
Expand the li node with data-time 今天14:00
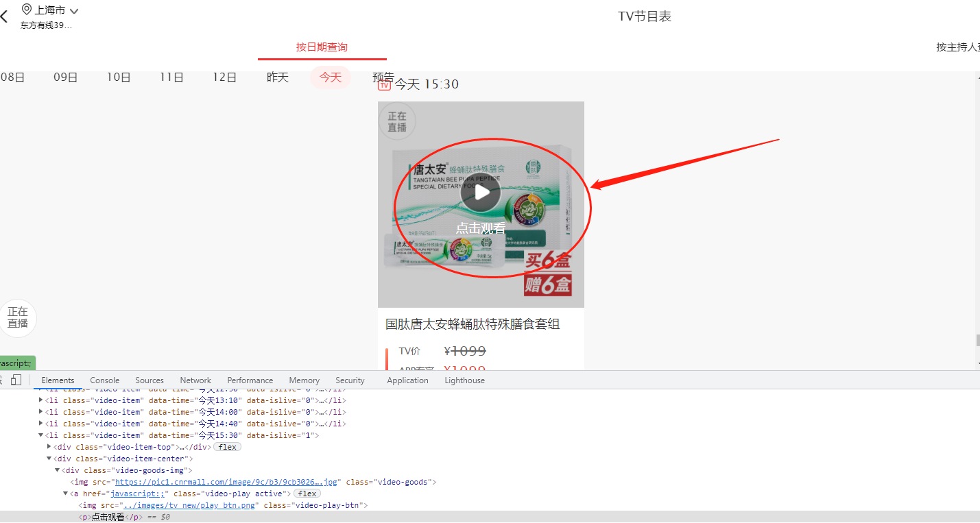point(41,412)
